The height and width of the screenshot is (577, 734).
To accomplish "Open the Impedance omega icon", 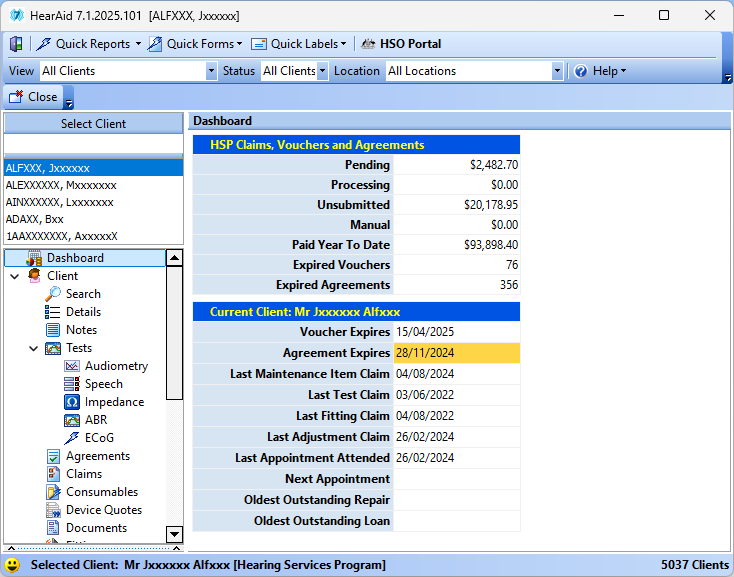I will click(x=72, y=402).
